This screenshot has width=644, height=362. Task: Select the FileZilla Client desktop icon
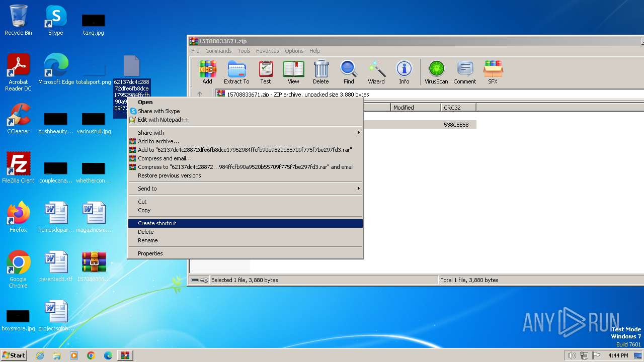pyautogui.click(x=18, y=168)
